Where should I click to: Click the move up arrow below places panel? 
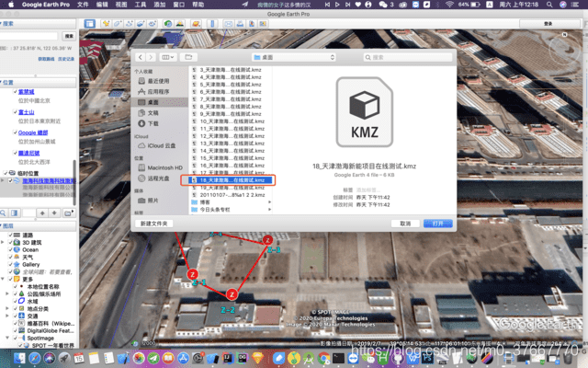click(x=42, y=213)
